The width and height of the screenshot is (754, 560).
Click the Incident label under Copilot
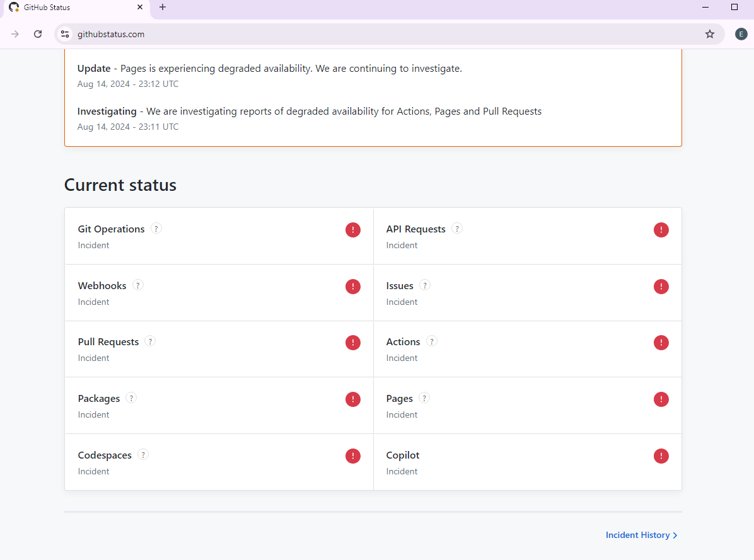[402, 472]
